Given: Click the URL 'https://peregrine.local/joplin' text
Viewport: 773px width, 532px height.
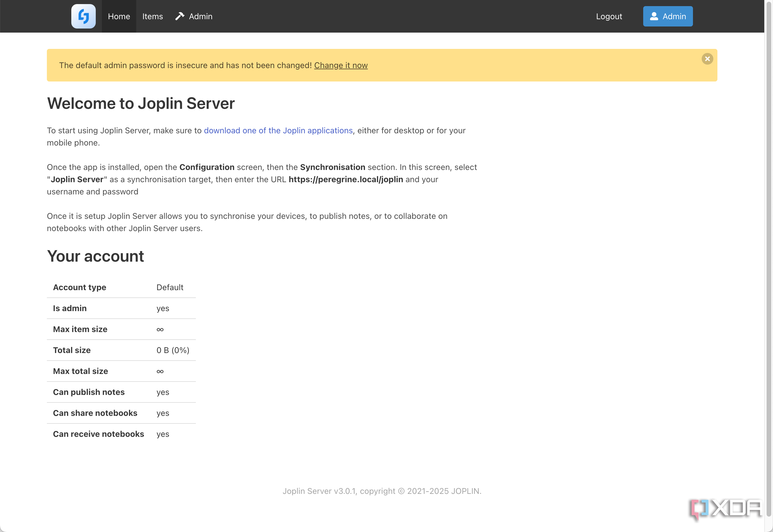Looking at the screenshot, I should (346, 180).
